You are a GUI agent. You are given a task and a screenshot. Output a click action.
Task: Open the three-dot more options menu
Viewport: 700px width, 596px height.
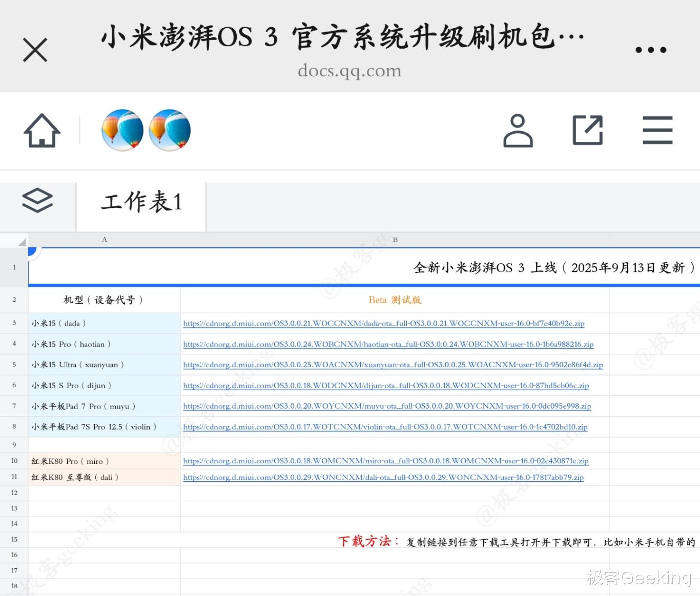[651, 50]
